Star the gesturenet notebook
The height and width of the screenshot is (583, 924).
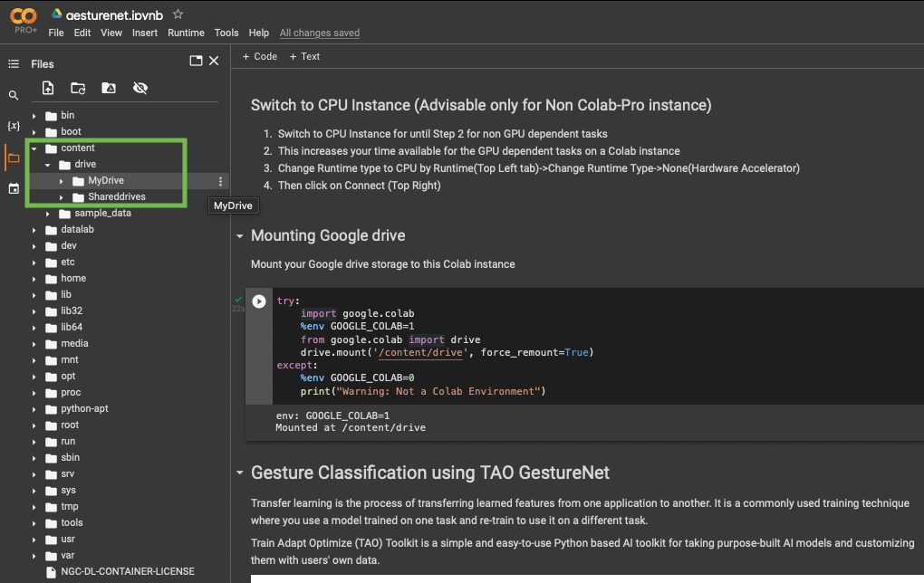click(178, 14)
